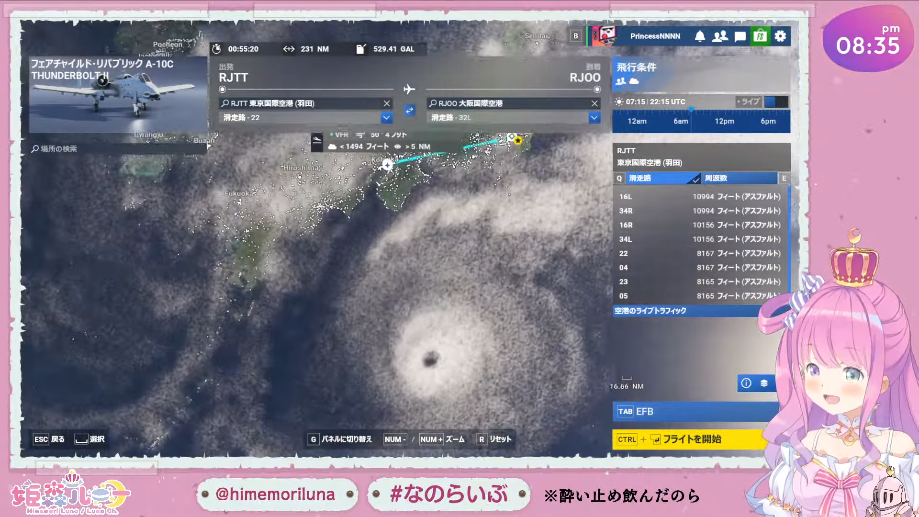Click the departure end waypoint radio marker
The width and height of the screenshot is (919, 517).
(x=222, y=90)
